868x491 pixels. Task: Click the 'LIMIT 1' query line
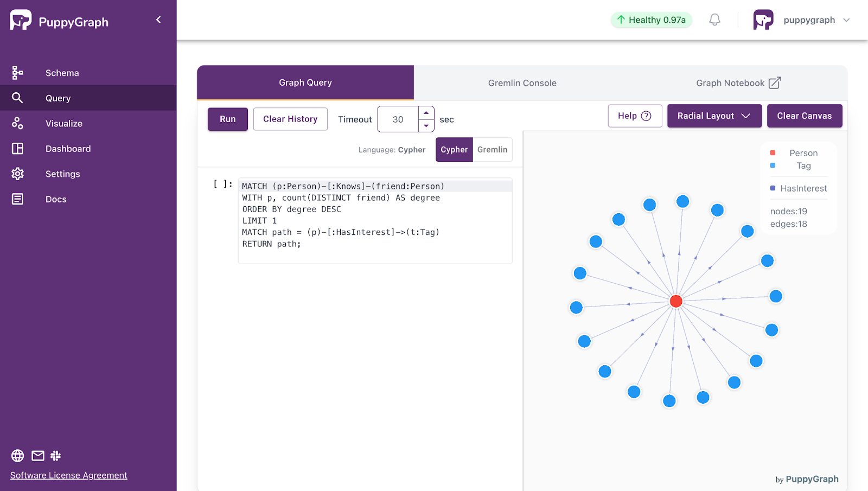tap(259, 221)
